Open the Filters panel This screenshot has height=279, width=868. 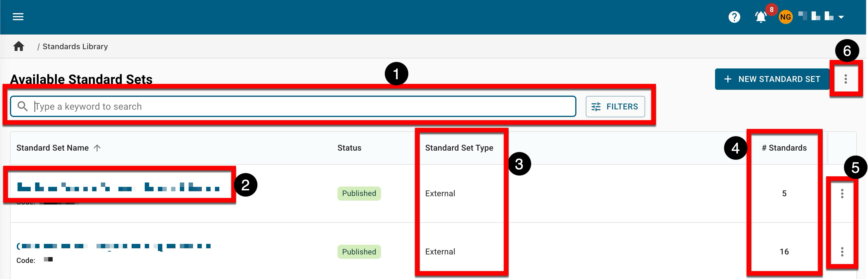pos(615,107)
